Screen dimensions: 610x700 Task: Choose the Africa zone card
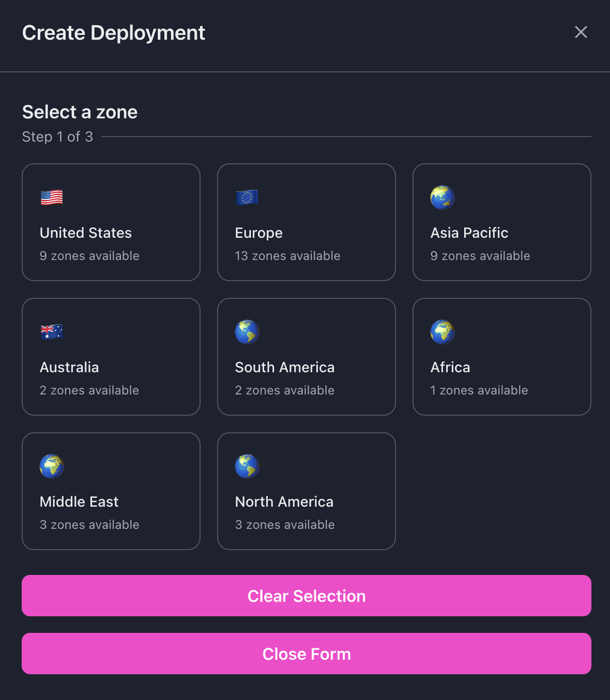tap(502, 356)
